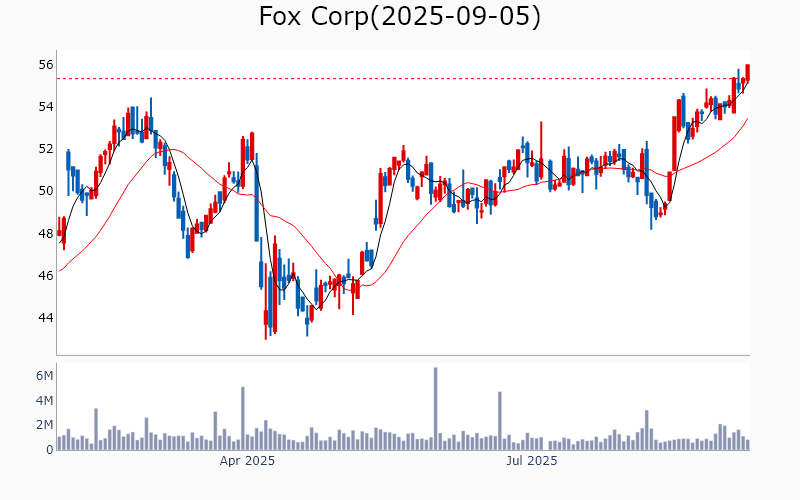This screenshot has height=500, width=800.
Task: Click the 54 price axis label
Action: [46, 107]
